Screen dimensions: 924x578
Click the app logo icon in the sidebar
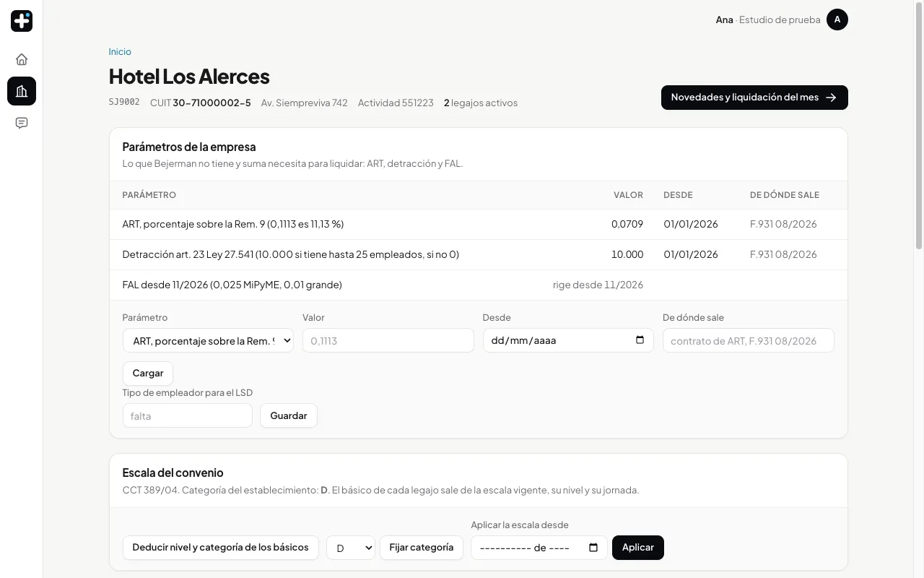[x=22, y=21]
